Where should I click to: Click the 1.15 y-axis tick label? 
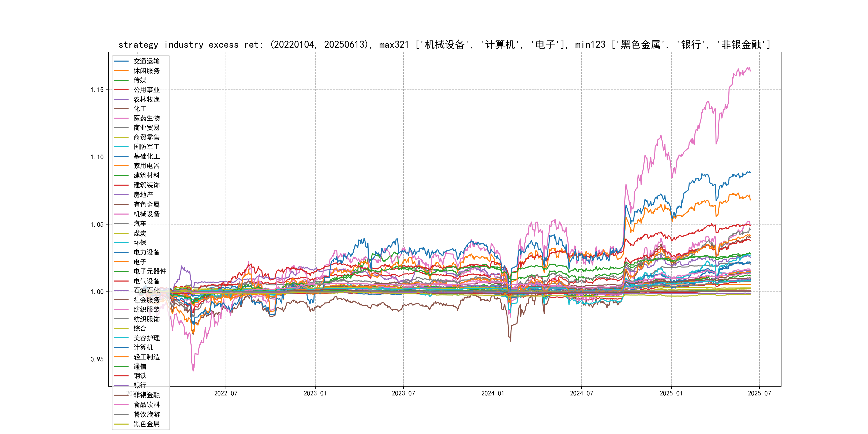click(x=97, y=90)
